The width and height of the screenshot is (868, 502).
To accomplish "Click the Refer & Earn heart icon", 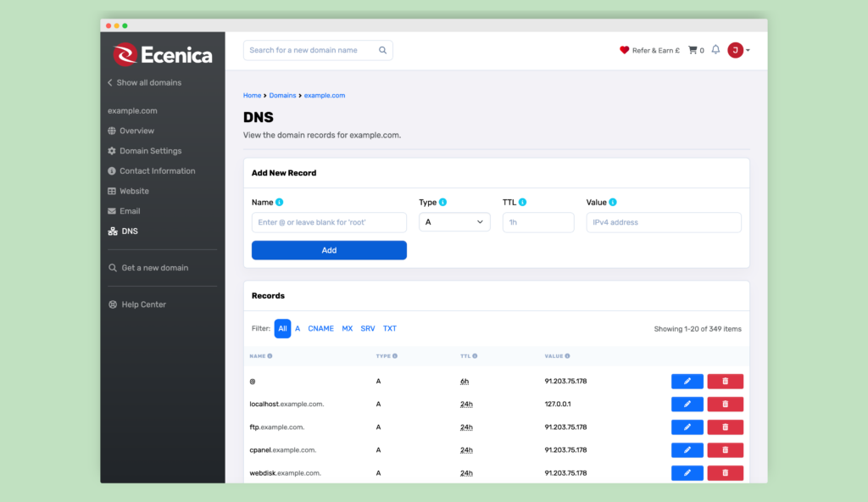I will click(625, 50).
